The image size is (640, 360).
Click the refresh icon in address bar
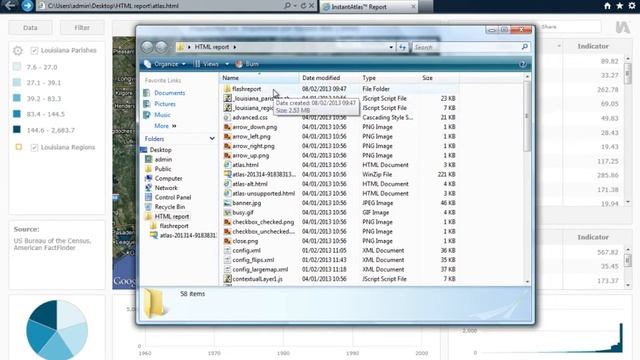pos(303,6)
